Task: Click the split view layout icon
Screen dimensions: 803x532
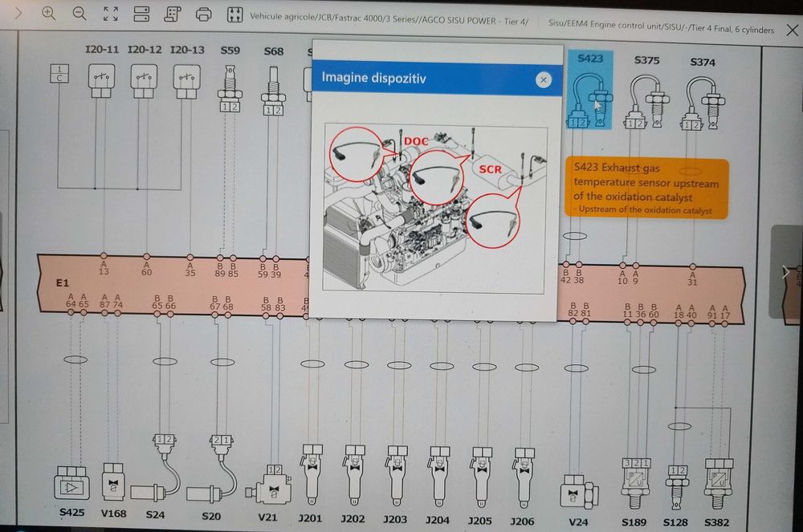Action: pyautogui.click(x=141, y=14)
